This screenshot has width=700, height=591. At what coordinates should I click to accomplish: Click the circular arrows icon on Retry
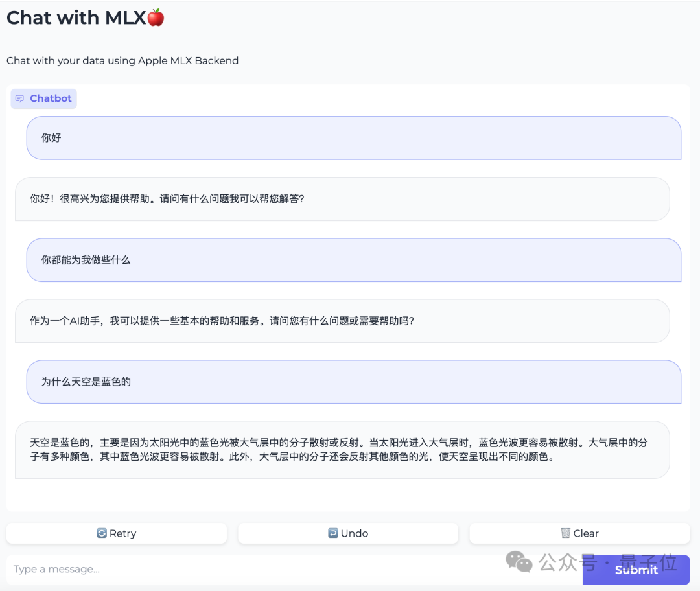(102, 533)
